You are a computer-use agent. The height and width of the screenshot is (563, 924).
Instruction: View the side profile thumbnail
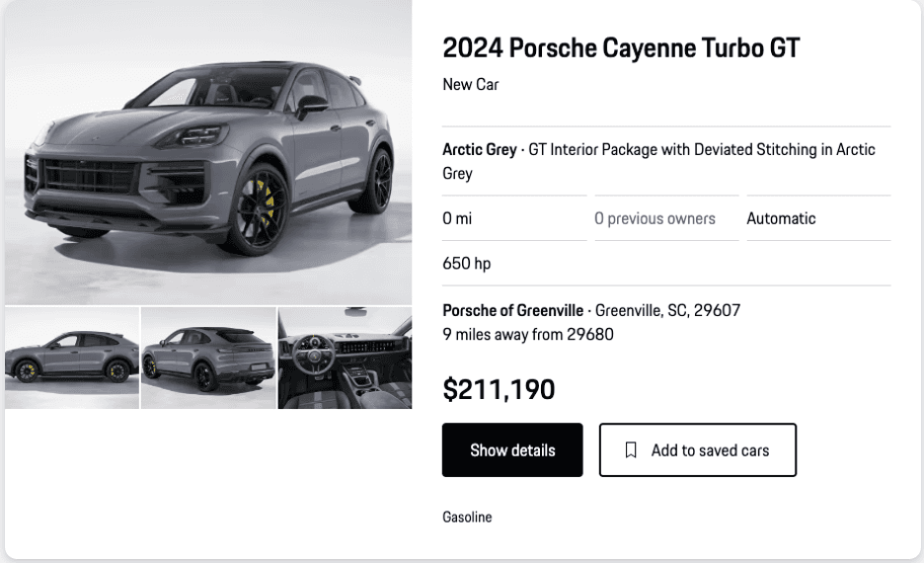[x=72, y=358]
